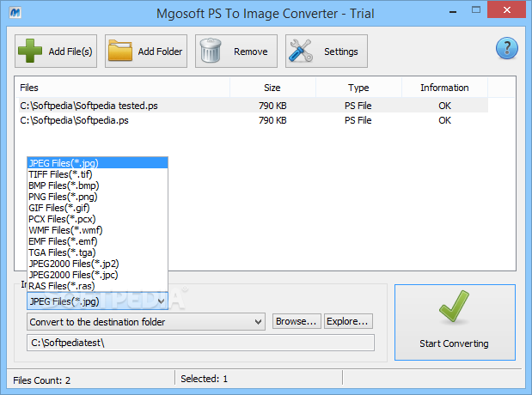Sort by the Size column header
Screen dimensions: 532x395
pos(272,88)
